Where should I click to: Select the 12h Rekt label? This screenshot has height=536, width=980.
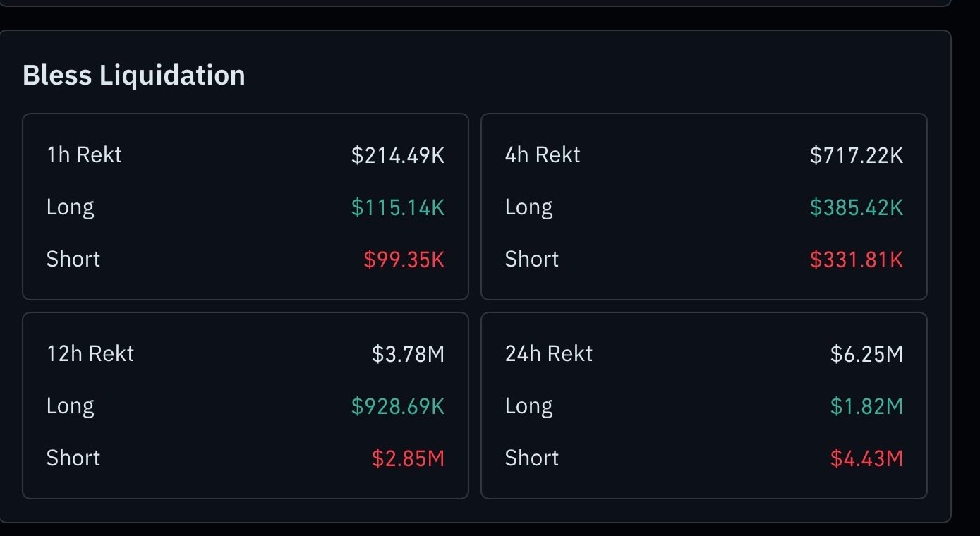(x=90, y=353)
